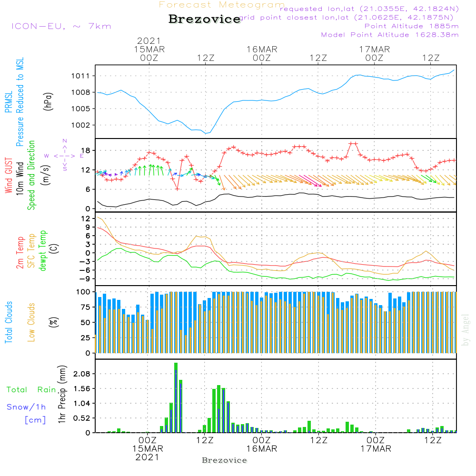Select the orange 'SFC Temp' label
The image size is (476, 476).
31,251
